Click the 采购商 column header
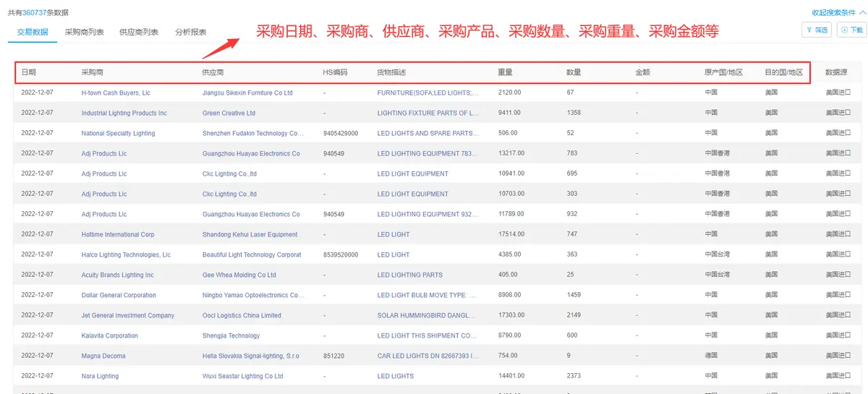 (x=93, y=72)
